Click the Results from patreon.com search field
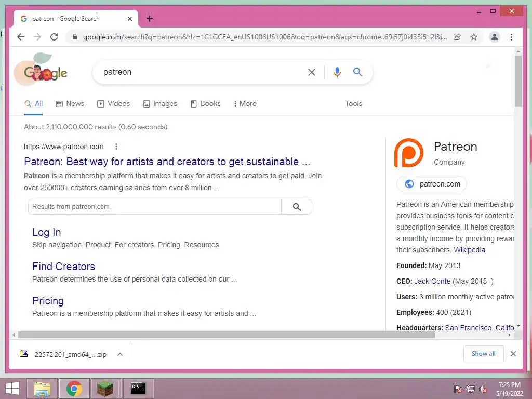Viewport: 532px width, 399px height. [x=155, y=207]
